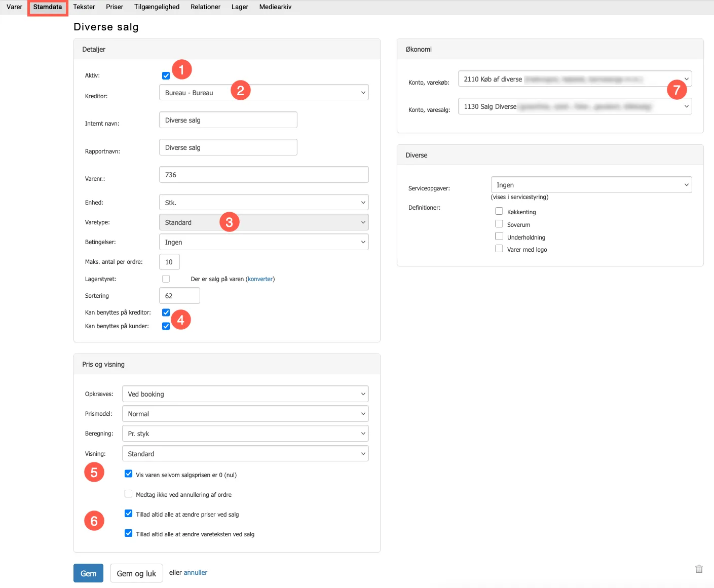Expand the Enhed unit dropdown
714x588 pixels.
[264, 203]
